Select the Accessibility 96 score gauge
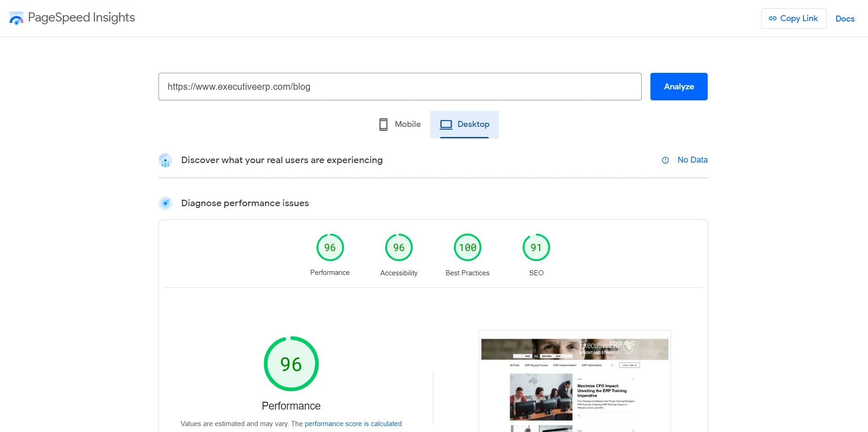The image size is (868, 432). [399, 247]
